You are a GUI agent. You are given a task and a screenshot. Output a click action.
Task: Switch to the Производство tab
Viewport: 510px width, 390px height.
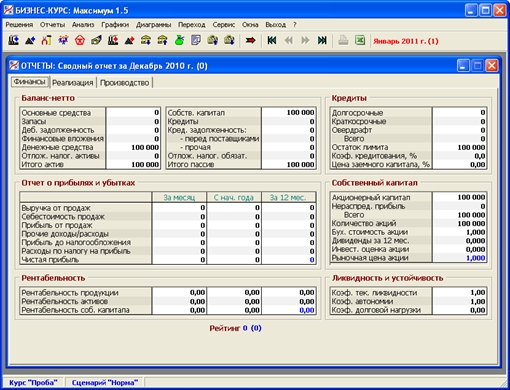pyautogui.click(x=124, y=83)
